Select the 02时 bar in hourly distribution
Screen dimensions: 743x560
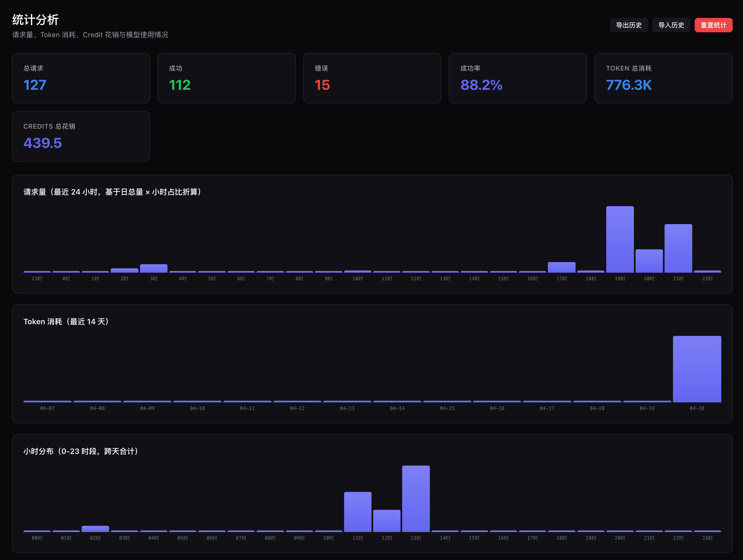(95, 529)
